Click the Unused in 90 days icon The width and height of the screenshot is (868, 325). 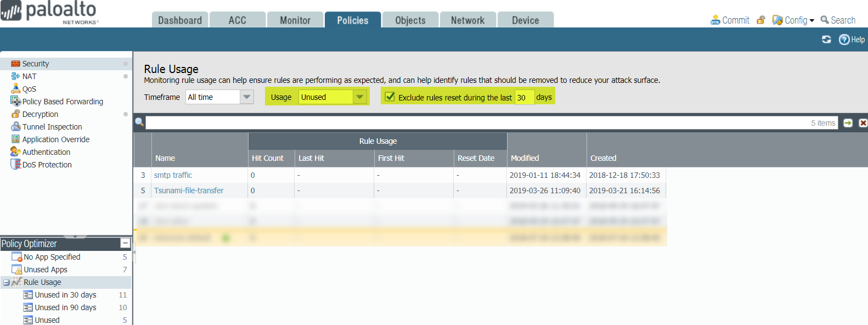click(x=28, y=307)
